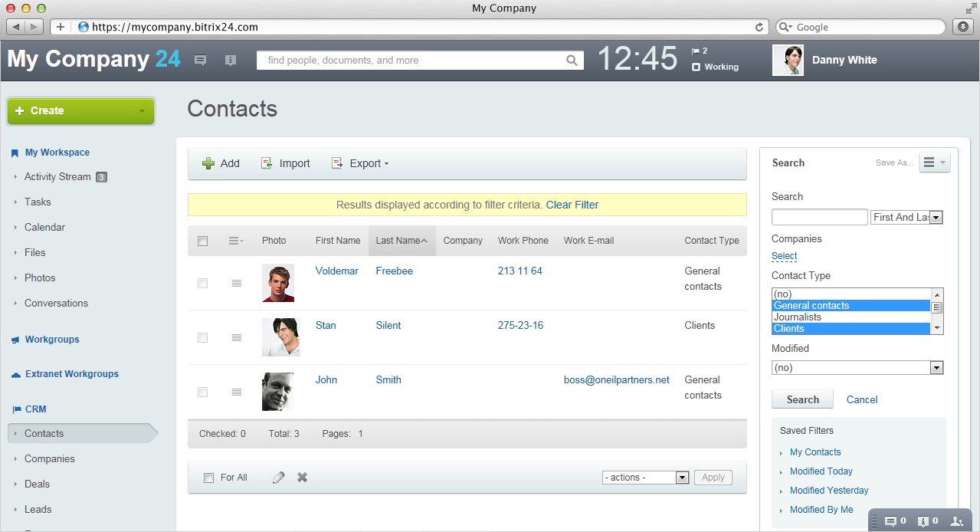Click the Select companies link
Viewport: 980px width, 532px height.
point(784,256)
